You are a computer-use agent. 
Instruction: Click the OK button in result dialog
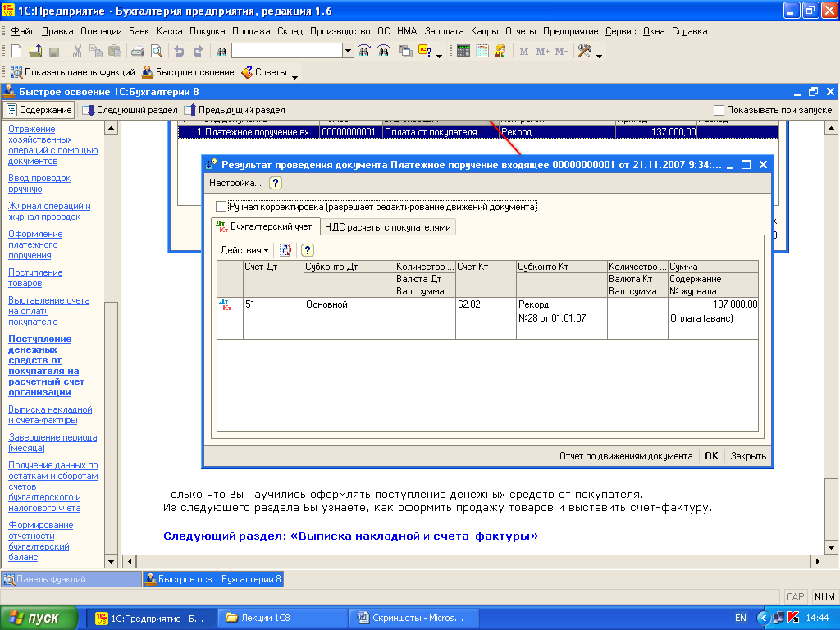(x=711, y=456)
